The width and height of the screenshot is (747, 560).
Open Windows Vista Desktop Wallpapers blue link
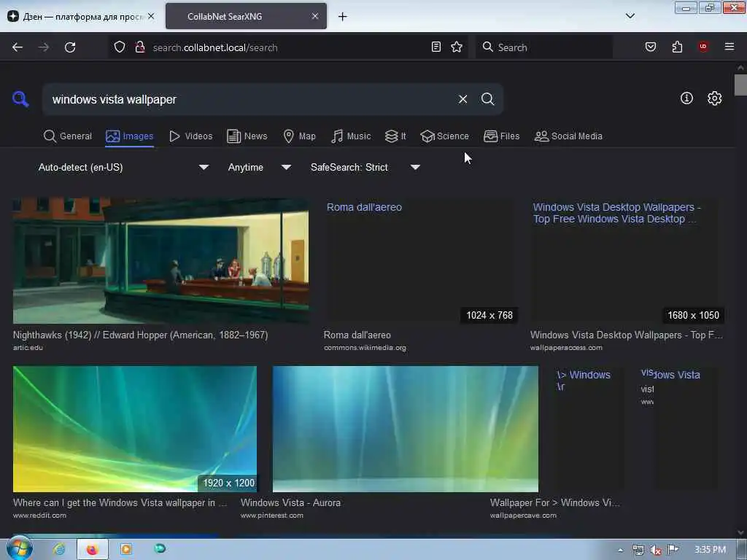pos(616,213)
